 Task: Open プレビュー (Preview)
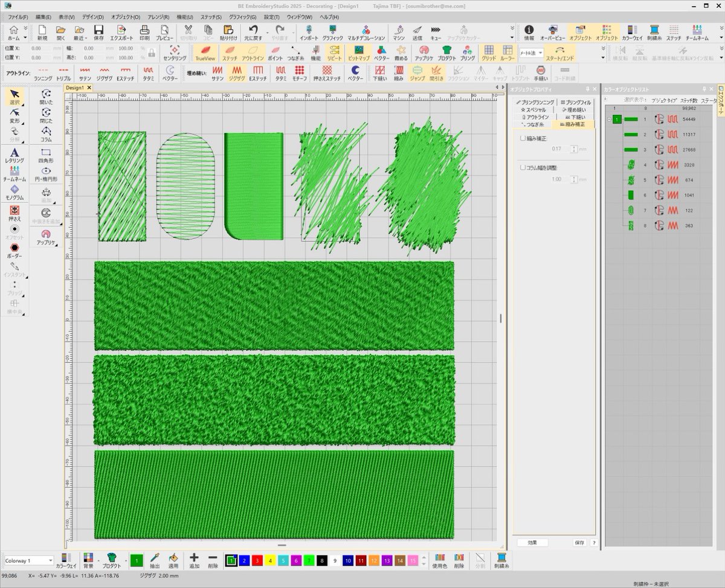164,33
